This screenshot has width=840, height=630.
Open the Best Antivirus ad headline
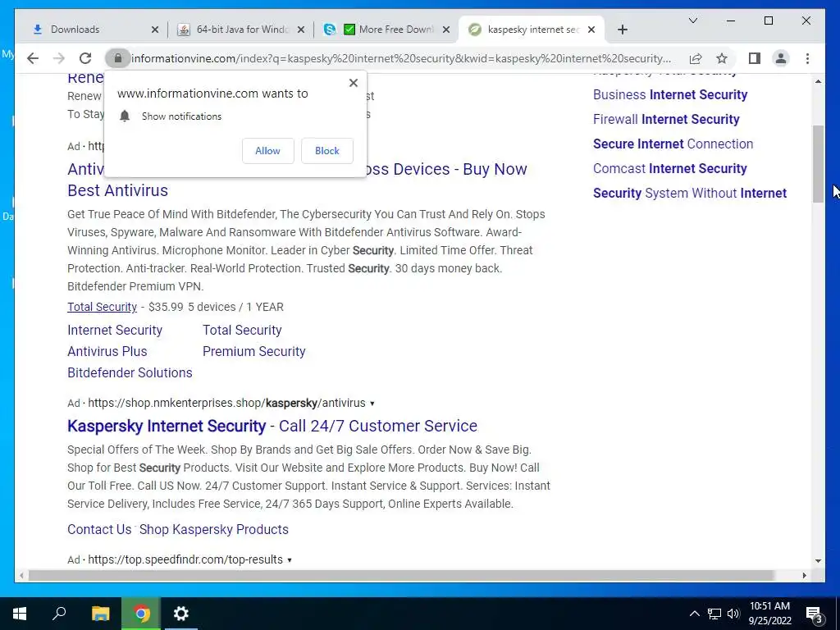click(118, 190)
